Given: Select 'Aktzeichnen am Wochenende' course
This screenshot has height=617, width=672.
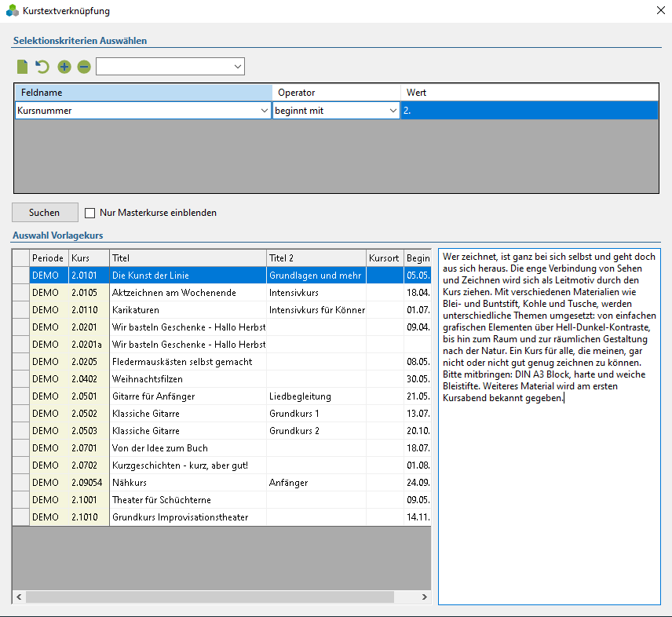Looking at the screenshot, I should [221, 293].
